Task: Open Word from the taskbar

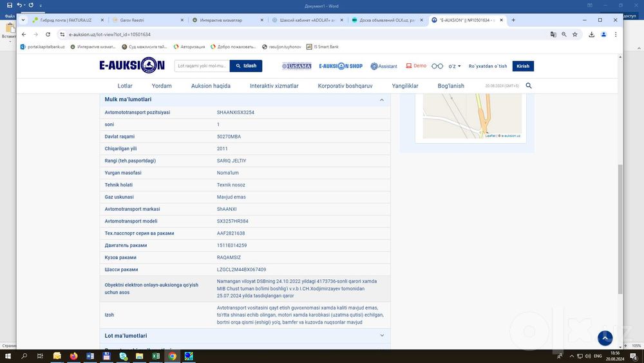Action: [x=90, y=356]
